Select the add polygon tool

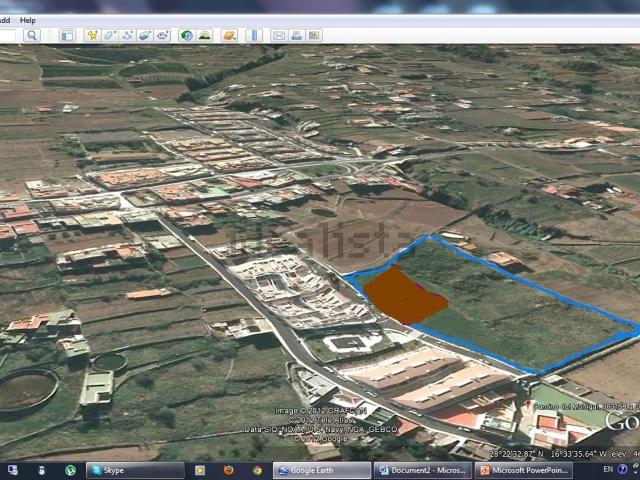pos(109,35)
